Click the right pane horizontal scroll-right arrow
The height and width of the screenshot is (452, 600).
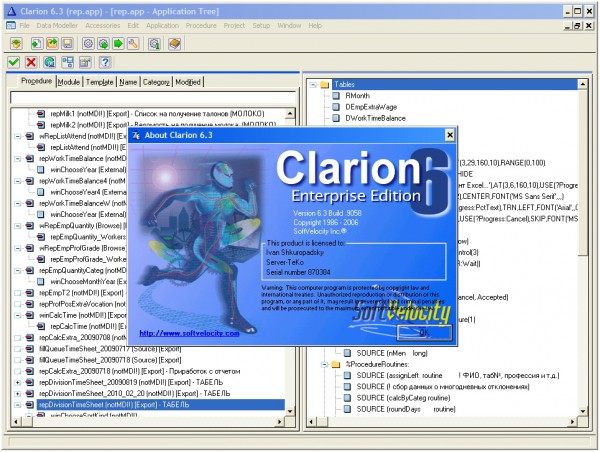(573, 422)
